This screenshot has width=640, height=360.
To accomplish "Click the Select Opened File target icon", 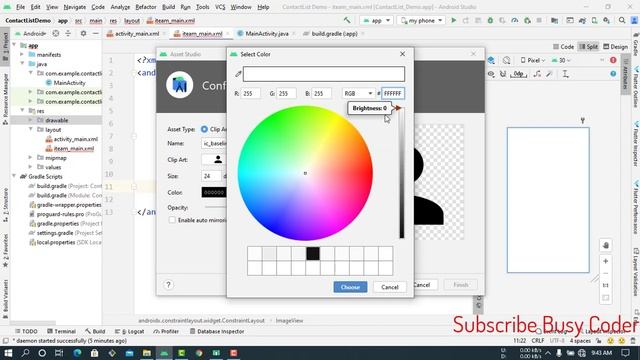I will 56,33.
